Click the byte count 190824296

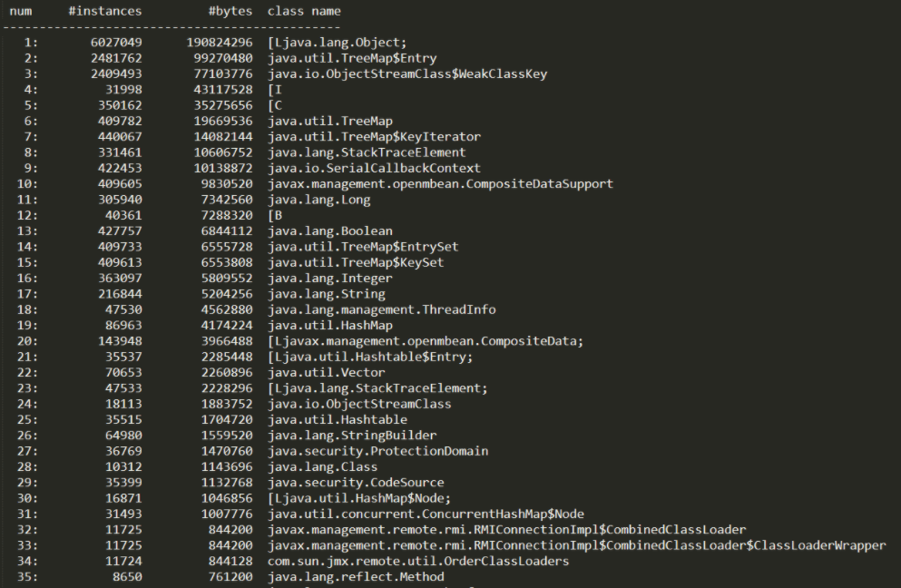[x=220, y=43]
